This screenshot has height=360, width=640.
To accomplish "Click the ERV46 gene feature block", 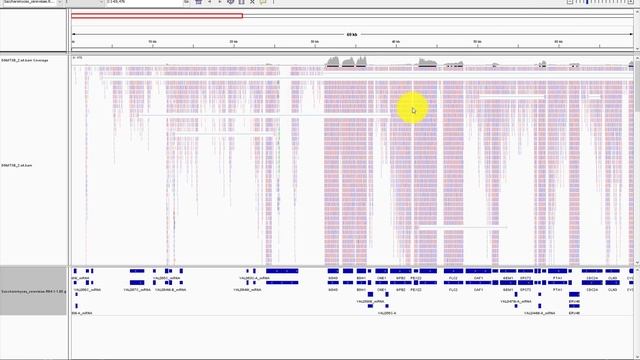I will [x=574, y=294].
